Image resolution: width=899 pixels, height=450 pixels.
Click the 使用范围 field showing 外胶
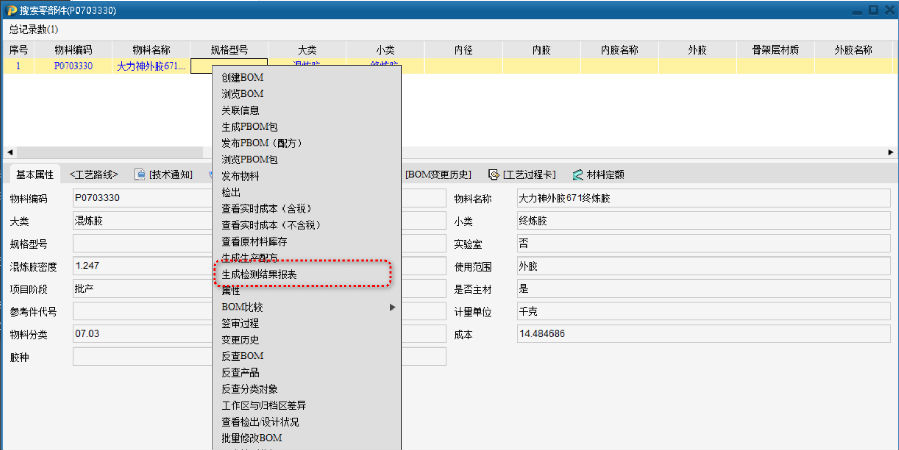pos(703,266)
